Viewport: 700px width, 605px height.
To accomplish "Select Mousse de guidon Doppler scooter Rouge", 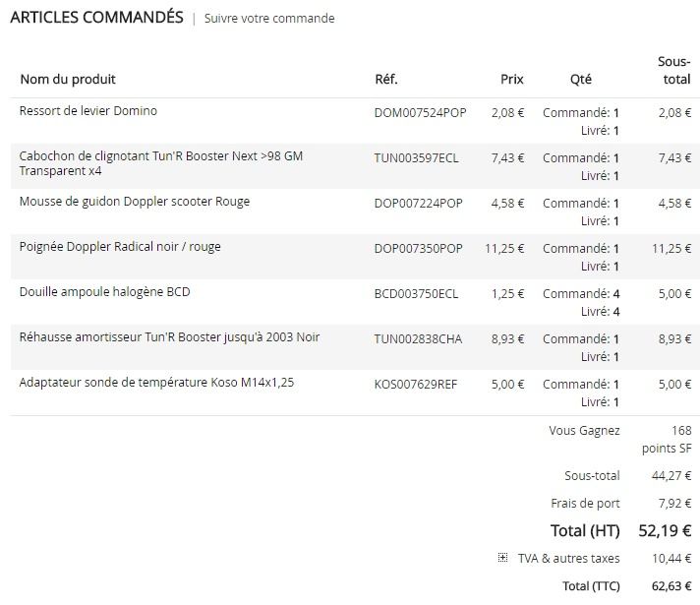I will click(135, 202).
